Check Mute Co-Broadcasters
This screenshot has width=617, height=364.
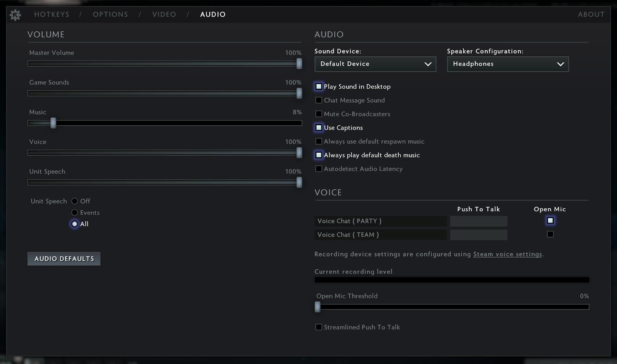(319, 114)
